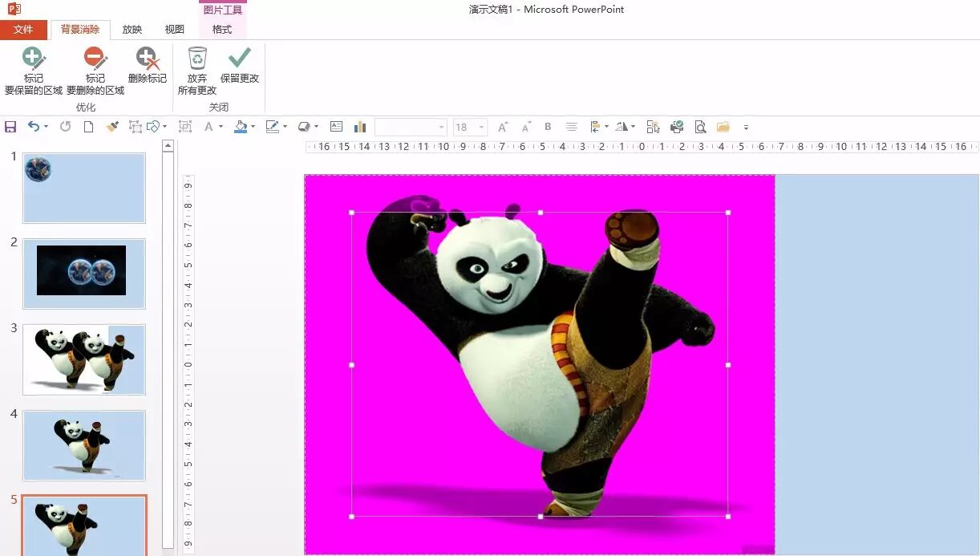Click the PowerPoint application icon in title bar
Image resolution: width=980 pixels, height=556 pixels.
(x=13, y=9)
